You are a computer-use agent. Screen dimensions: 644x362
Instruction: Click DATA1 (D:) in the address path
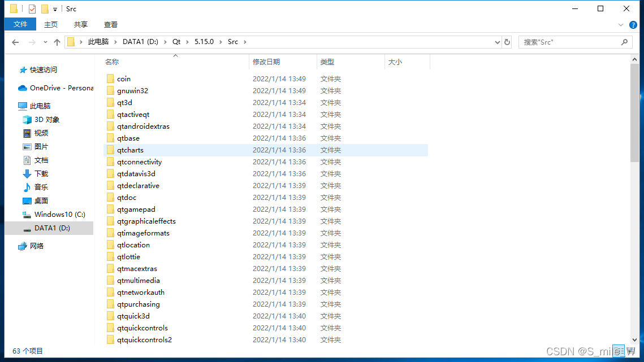click(140, 42)
